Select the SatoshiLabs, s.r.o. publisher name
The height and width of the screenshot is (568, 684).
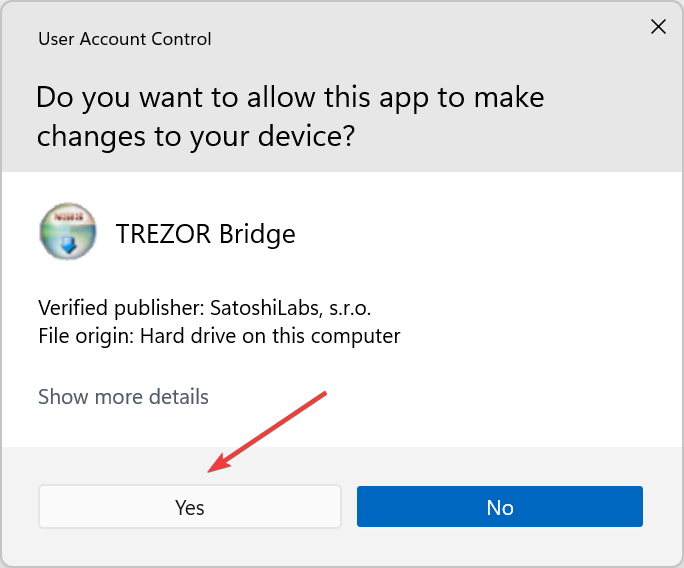tap(291, 308)
